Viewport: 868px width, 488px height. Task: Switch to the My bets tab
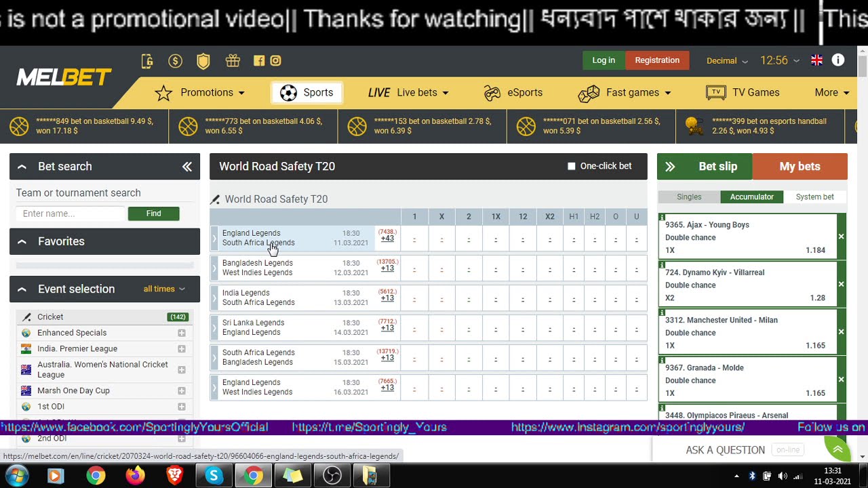coord(800,167)
